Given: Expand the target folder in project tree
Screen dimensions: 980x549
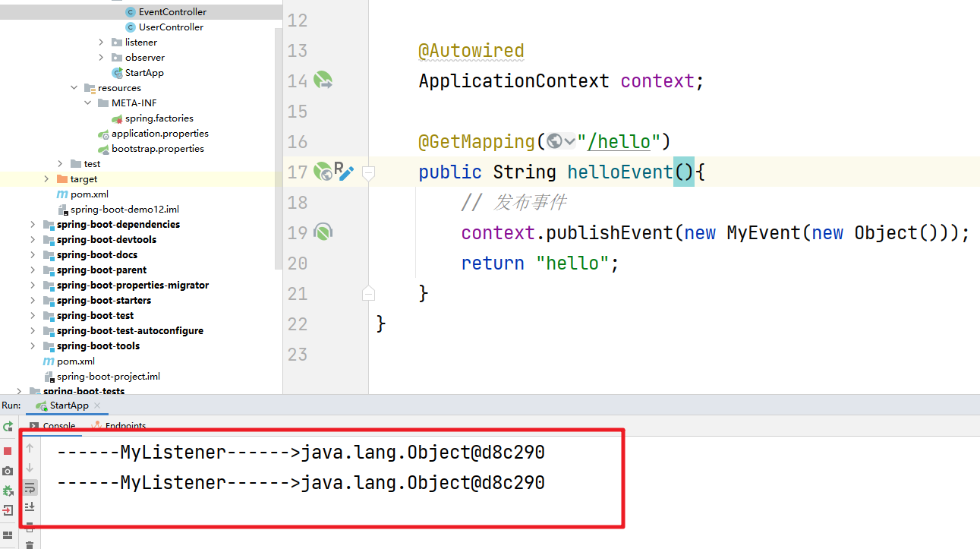Looking at the screenshot, I should pyautogui.click(x=47, y=179).
